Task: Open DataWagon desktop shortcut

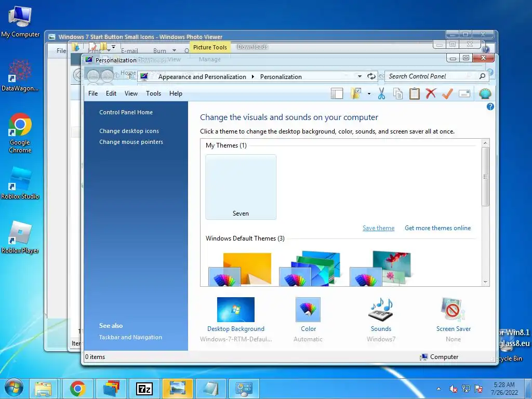Action: (x=20, y=76)
